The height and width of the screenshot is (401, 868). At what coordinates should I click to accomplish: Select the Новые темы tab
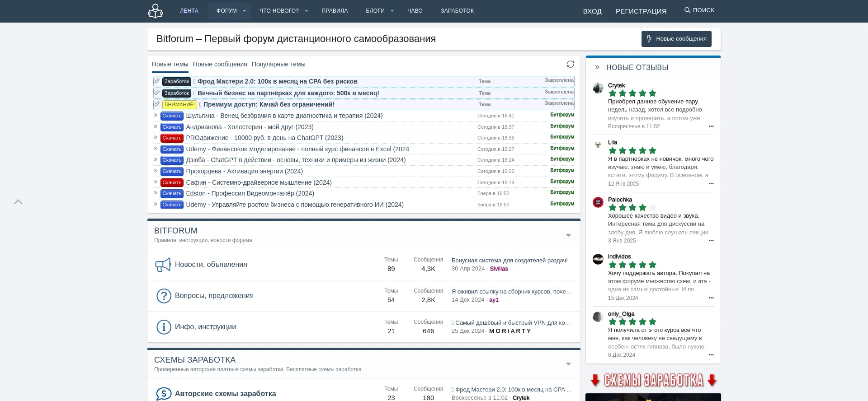pyautogui.click(x=170, y=64)
